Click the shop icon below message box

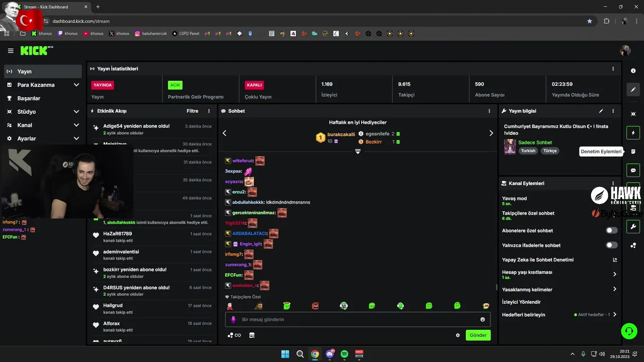pyautogui.click(x=252, y=335)
